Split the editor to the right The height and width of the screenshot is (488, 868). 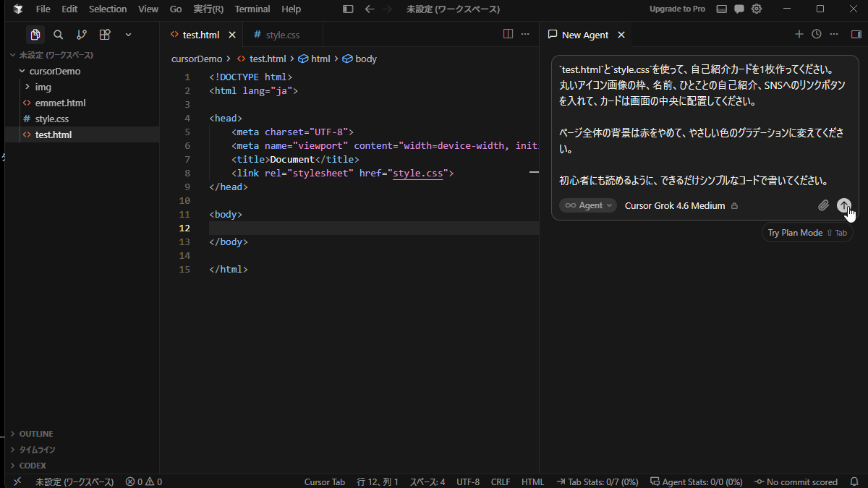pos(508,34)
